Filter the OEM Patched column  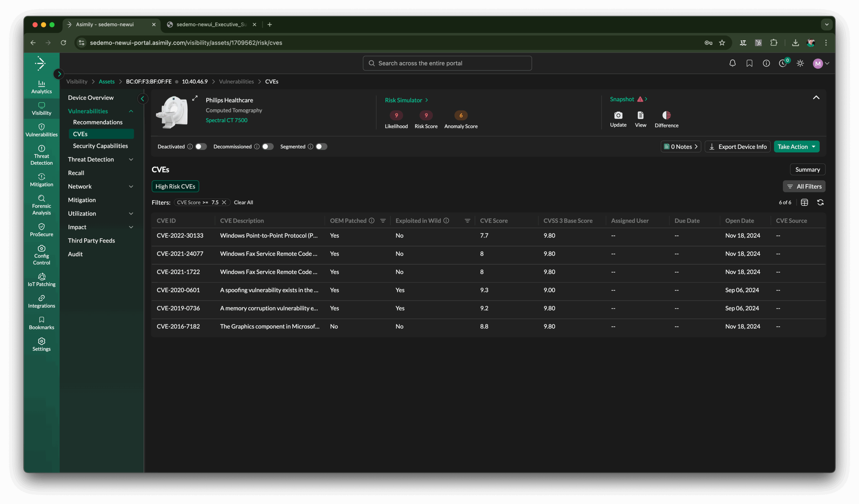coord(383,221)
